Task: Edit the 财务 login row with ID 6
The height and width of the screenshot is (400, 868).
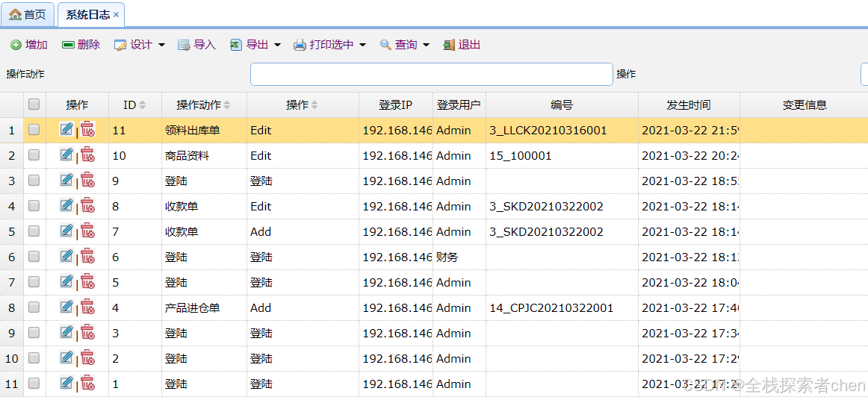Action: [x=66, y=256]
